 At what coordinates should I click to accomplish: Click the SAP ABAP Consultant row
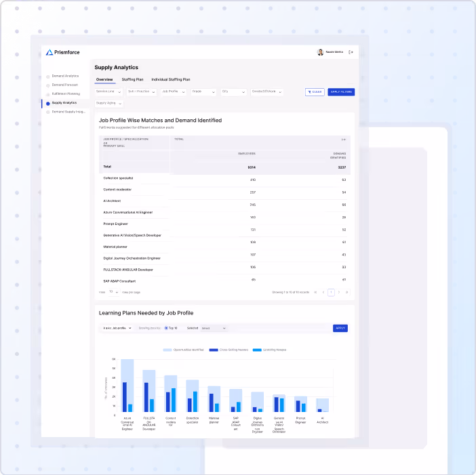(x=224, y=281)
